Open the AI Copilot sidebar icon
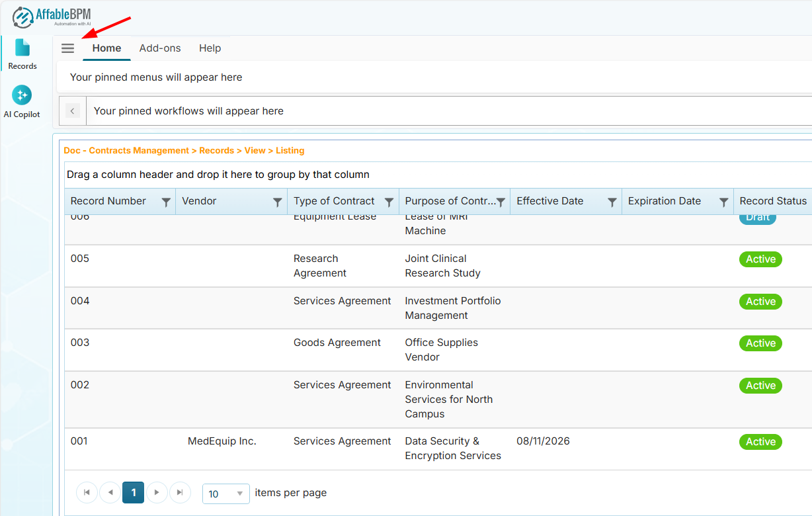812x516 pixels. tap(22, 101)
